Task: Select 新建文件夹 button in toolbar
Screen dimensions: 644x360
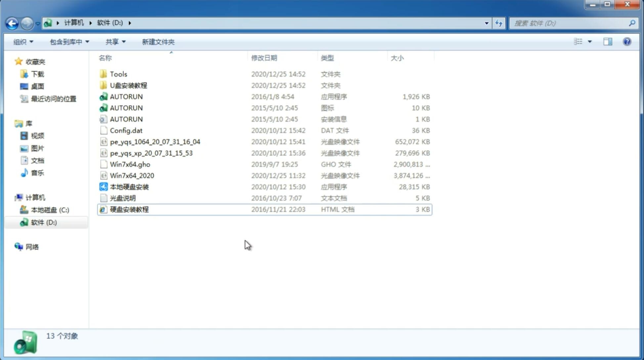Action: click(x=158, y=41)
